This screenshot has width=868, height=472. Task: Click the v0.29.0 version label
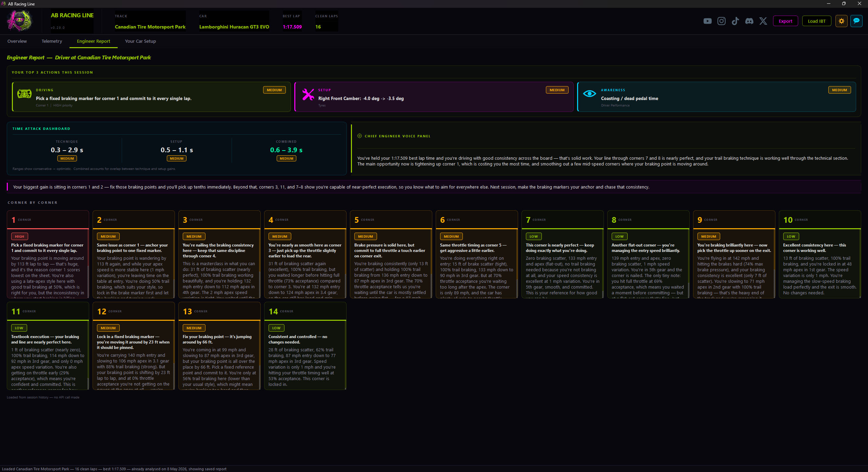tap(58, 28)
